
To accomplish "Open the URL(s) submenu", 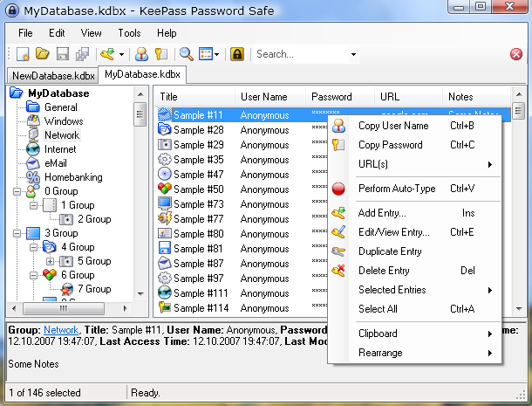I will click(414, 164).
